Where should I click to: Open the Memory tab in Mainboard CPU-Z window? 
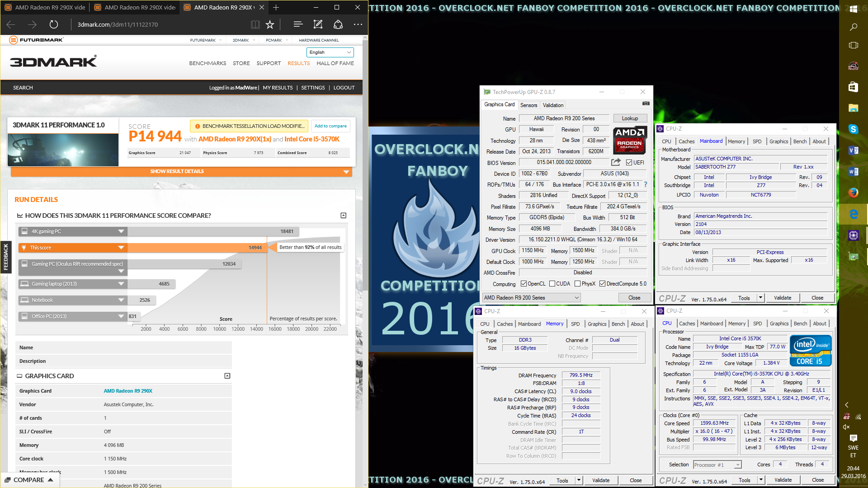pos(736,141)
